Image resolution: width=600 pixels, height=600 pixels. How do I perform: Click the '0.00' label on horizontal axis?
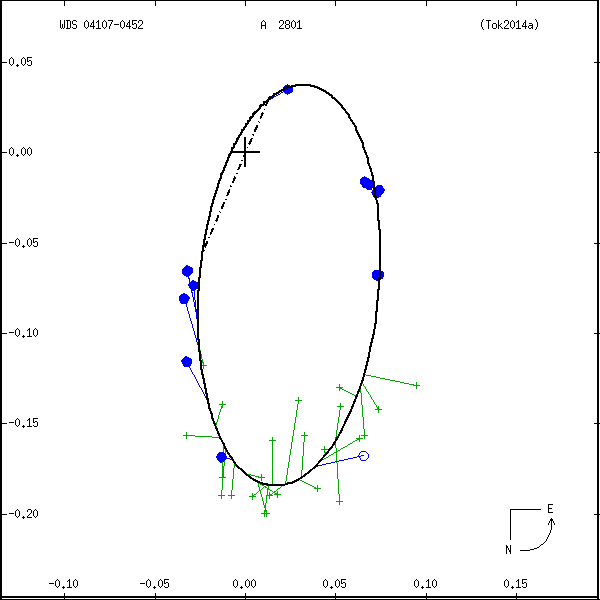(244, 584)
